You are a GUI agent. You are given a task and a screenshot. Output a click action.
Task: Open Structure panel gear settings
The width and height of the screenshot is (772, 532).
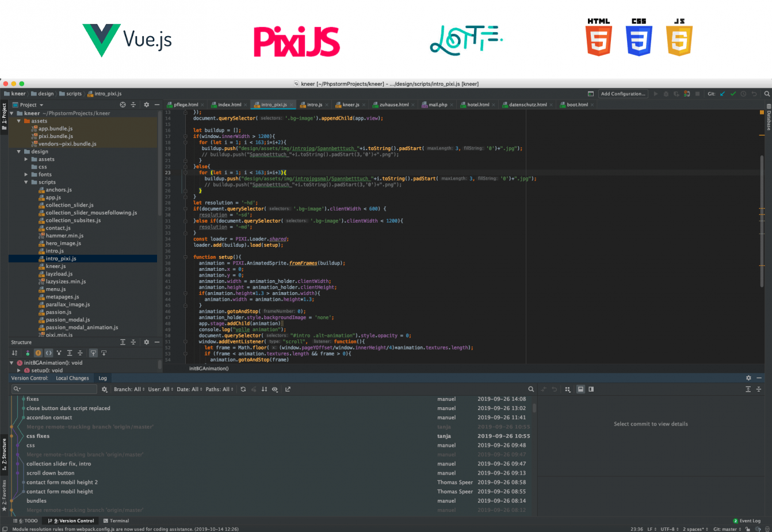click(x=146, y=342)
